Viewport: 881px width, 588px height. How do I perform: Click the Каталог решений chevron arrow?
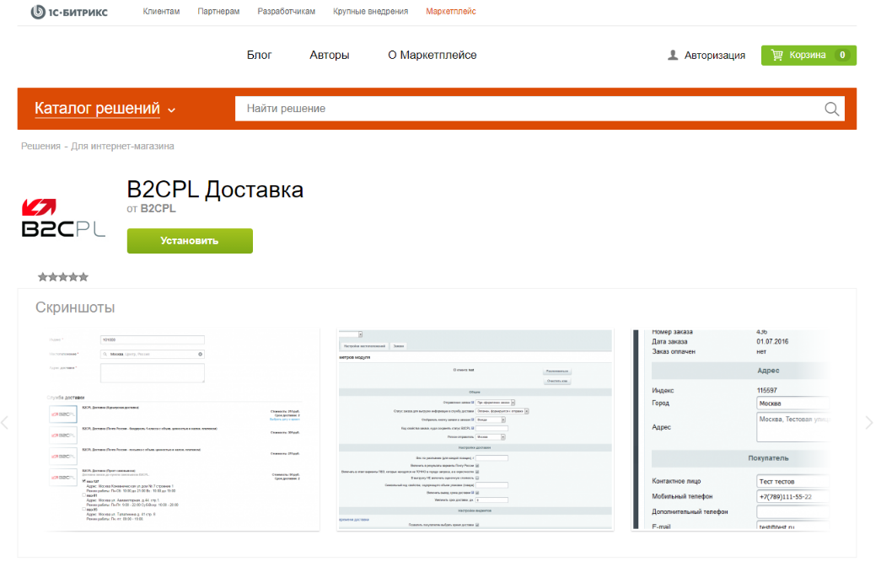tap(171, 110)
